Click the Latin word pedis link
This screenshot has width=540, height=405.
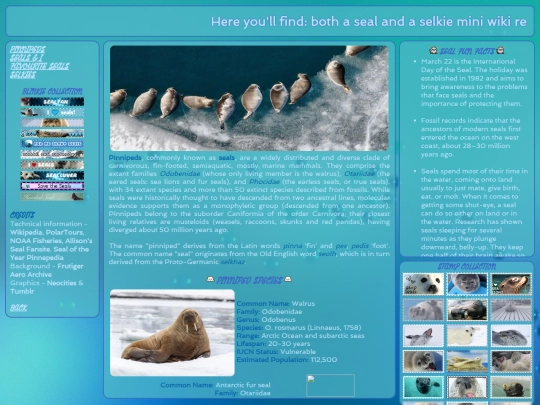(x=360, y=246)
